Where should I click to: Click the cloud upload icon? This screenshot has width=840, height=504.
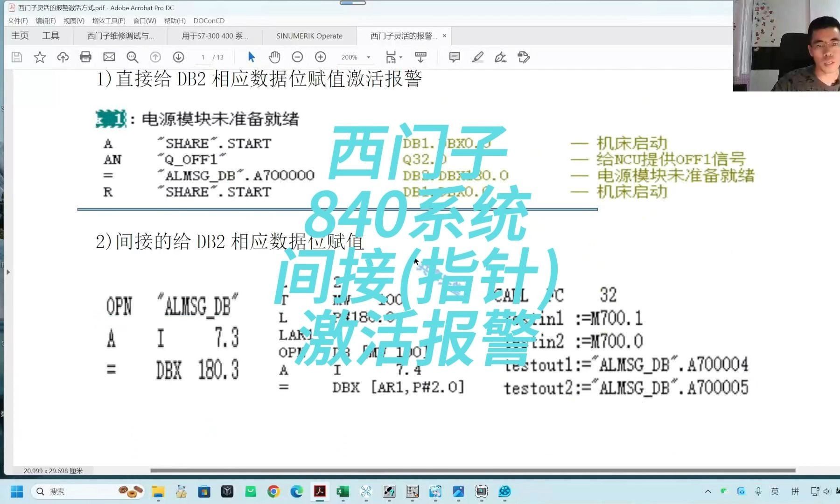pyautogui.click(x=63, y=57)
